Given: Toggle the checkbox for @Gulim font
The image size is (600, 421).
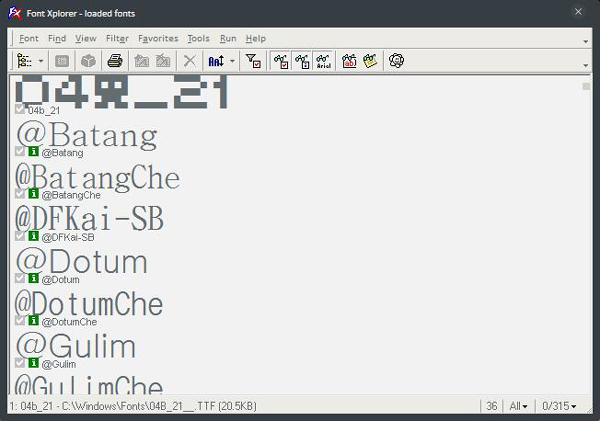Looking at the screenshot, I should click(20, 362).
